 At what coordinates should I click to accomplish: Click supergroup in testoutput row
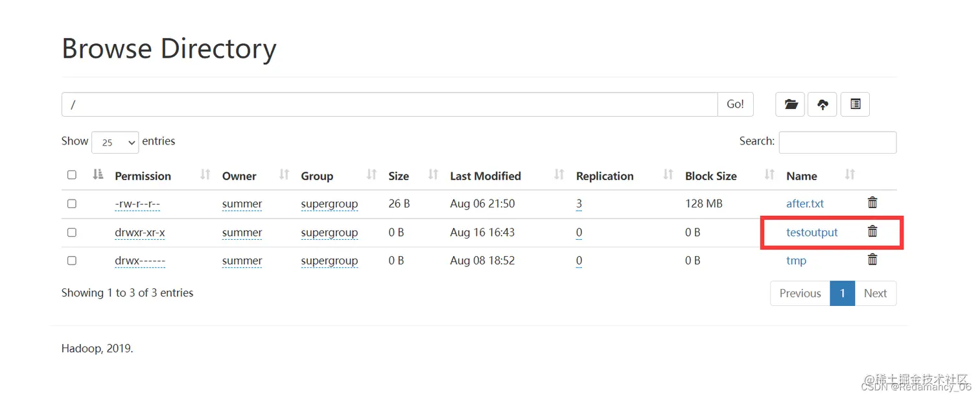coord(329,232)
